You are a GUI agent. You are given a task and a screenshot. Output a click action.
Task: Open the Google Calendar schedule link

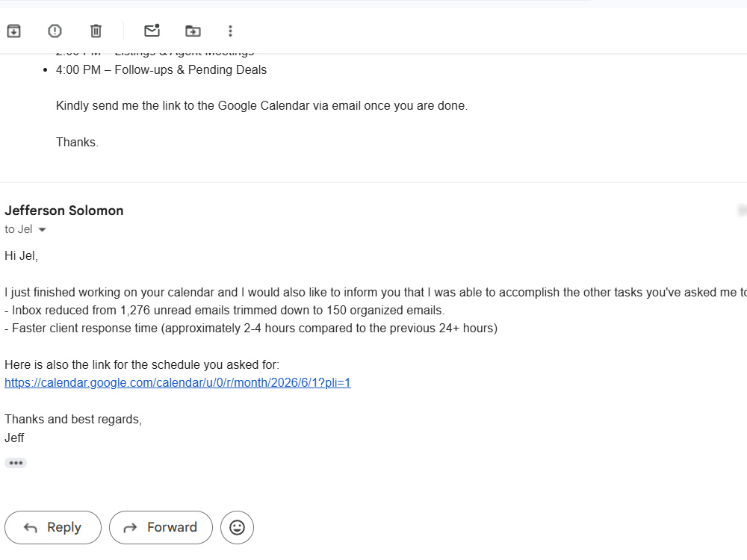(x=178, y=382)
